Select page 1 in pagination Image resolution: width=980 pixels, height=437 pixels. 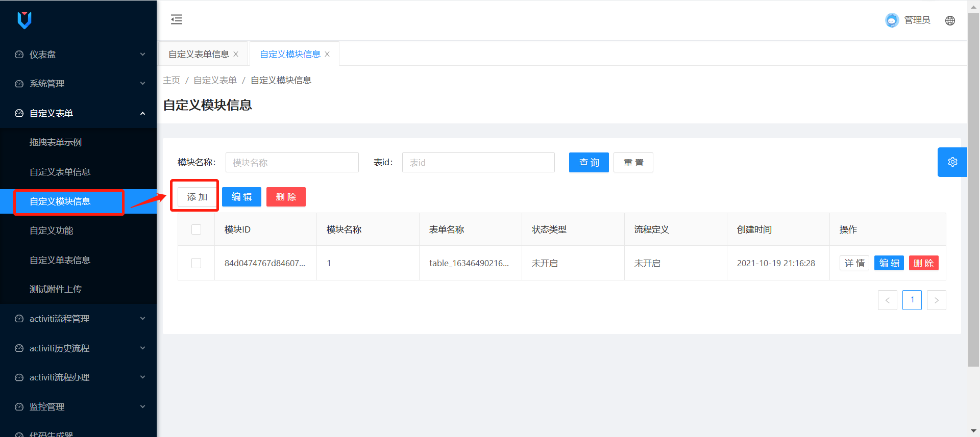912,300
